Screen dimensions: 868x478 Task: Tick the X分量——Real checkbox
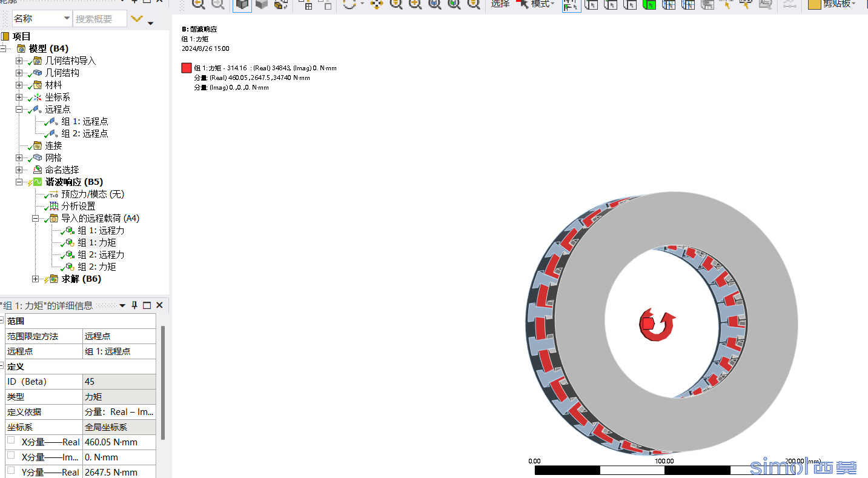point(11,440)
